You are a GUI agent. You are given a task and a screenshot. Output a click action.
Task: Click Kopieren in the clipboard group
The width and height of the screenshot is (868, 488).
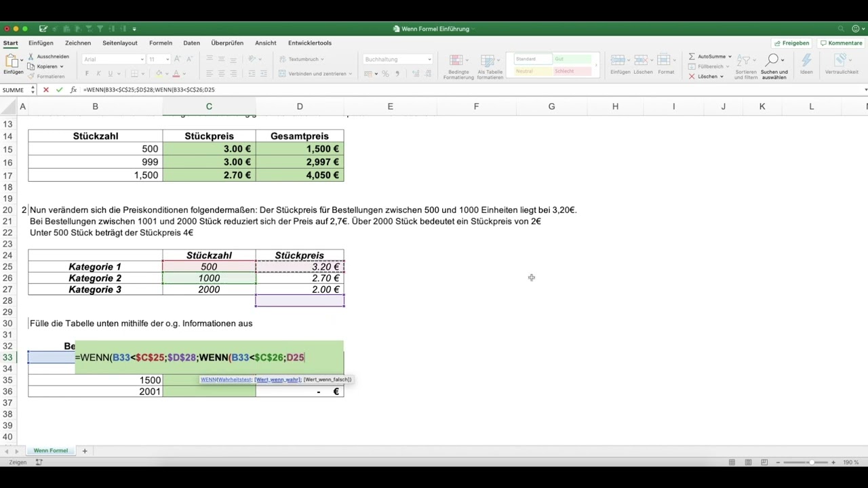(x=45, y=66)
